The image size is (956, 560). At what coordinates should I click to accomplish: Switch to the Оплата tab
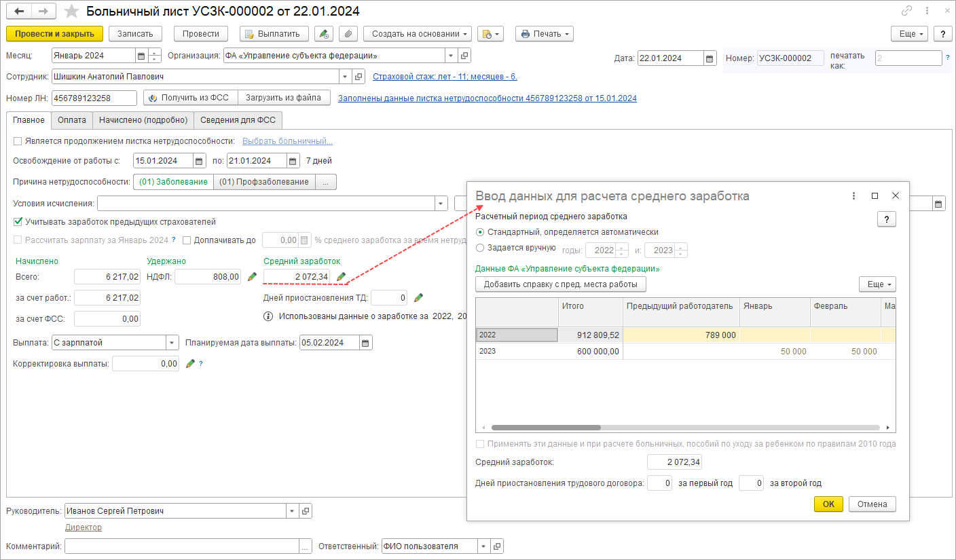tap(72, 120)
